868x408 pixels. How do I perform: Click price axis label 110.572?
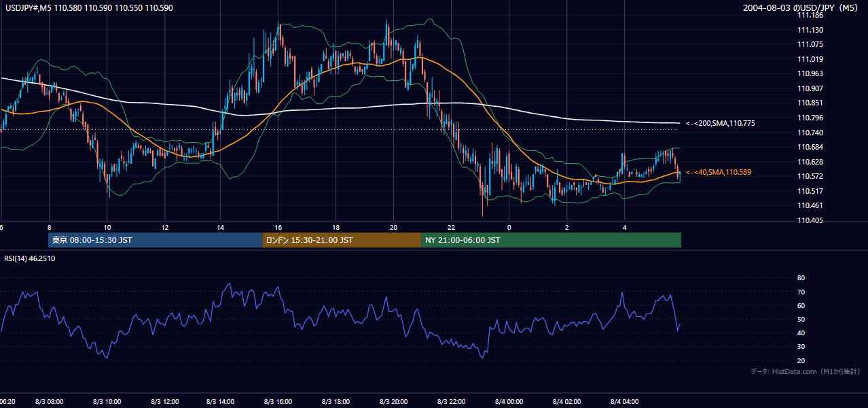click(x=810, y=177)
